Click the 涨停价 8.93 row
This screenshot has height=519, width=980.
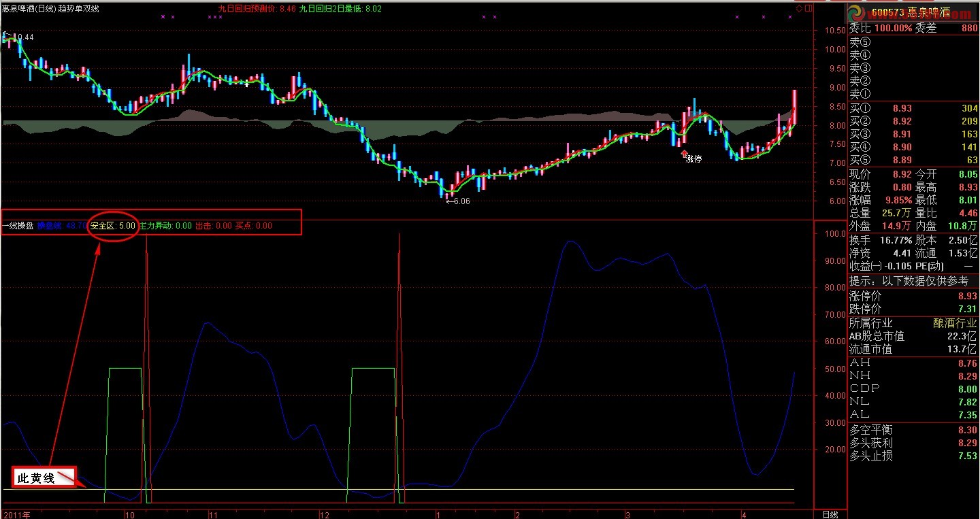[x=913, y=296]
